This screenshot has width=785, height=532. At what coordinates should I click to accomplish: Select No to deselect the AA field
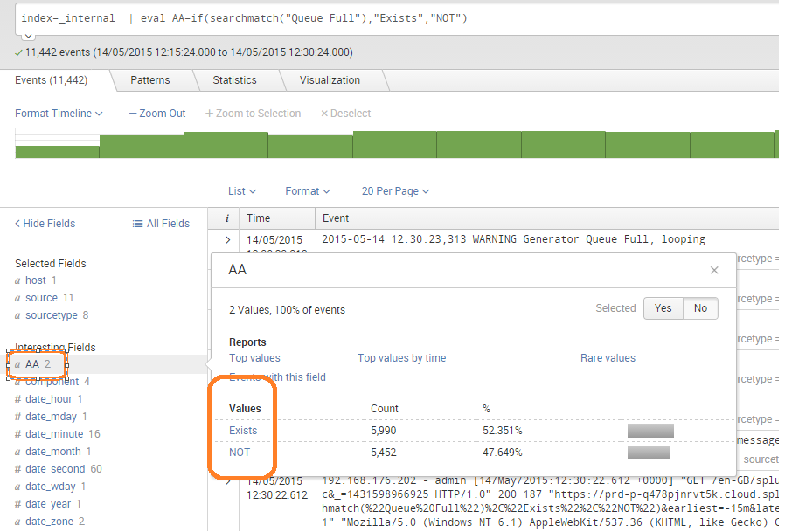[699, 307]
